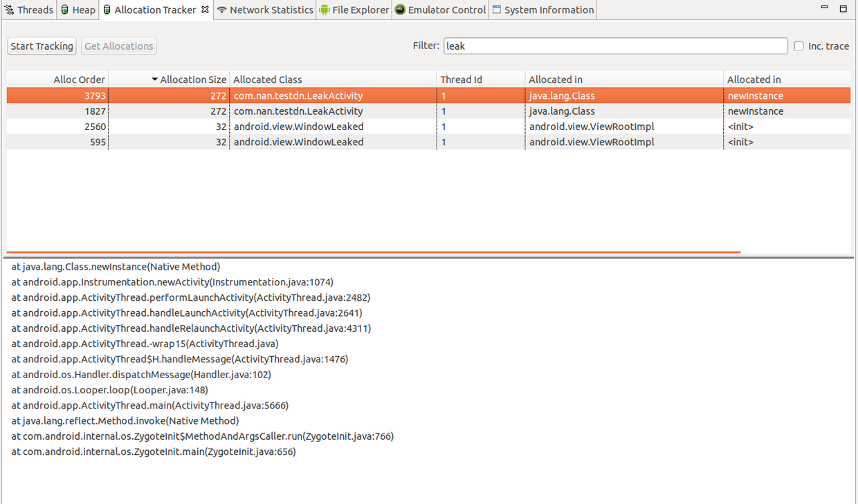Click the File Explorer android icon
This screenshot has height=504, width=858.
point(325,10)
